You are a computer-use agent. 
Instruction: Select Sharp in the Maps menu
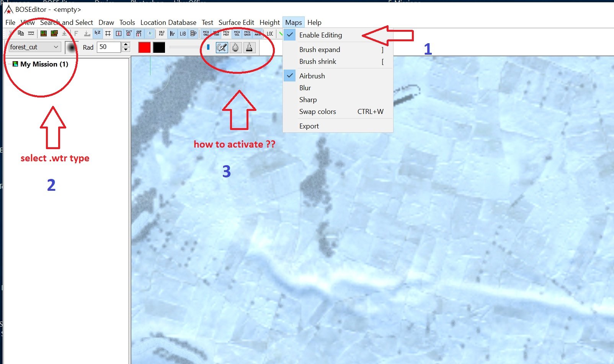(338, 100)
